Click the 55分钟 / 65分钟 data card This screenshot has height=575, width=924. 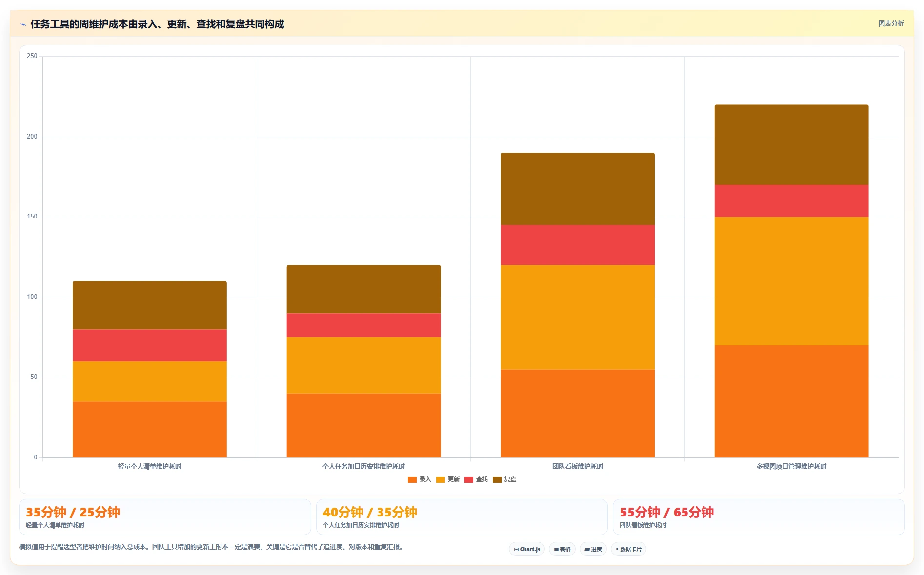click(759, 517)
